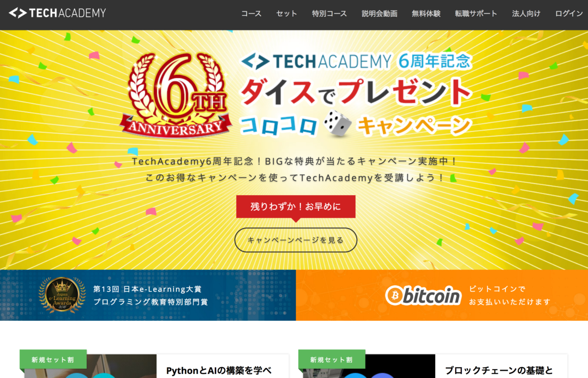Open the 無料体験 nav link

tap(426, 14)
